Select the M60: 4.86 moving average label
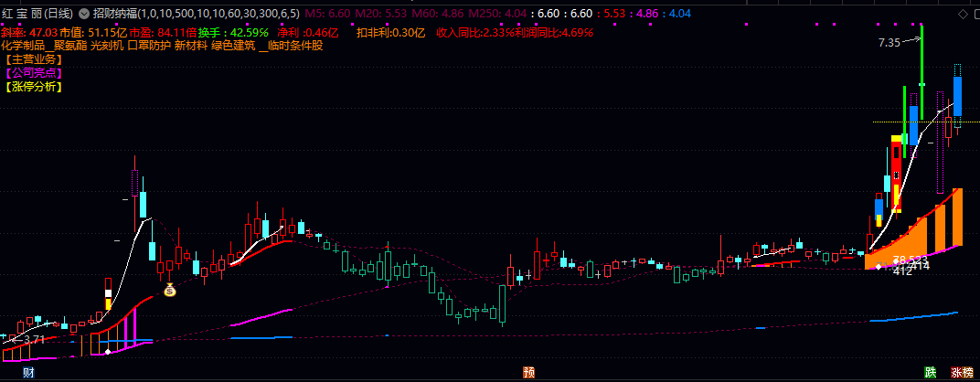The height and width of the screenshot is (382, 980). pos(438,13)
